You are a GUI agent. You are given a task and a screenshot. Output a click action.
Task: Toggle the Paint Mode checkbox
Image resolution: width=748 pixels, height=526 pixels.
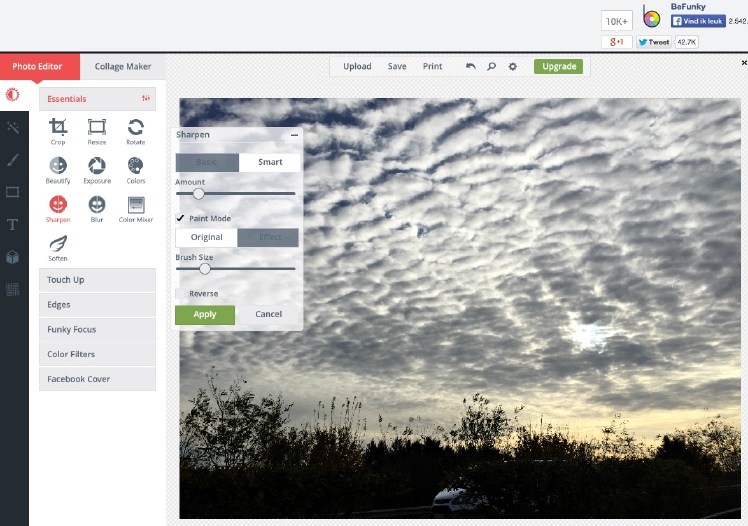(x=180, y=218)
